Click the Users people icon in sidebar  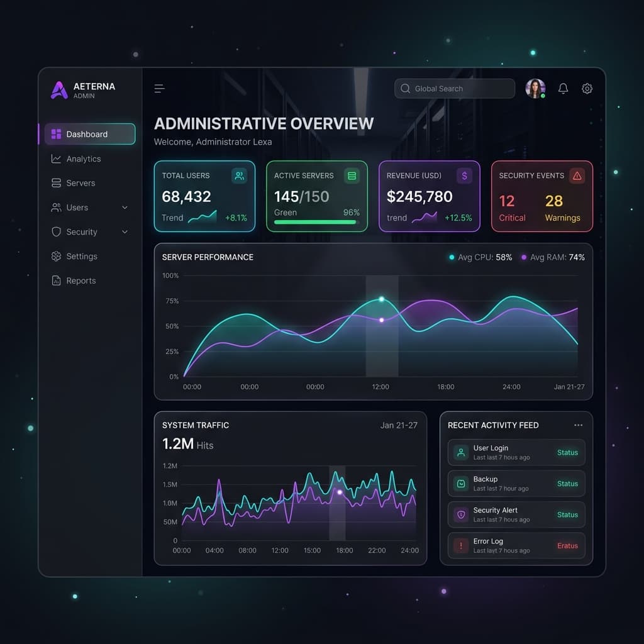pyautogui.click(x=56, y=208)
